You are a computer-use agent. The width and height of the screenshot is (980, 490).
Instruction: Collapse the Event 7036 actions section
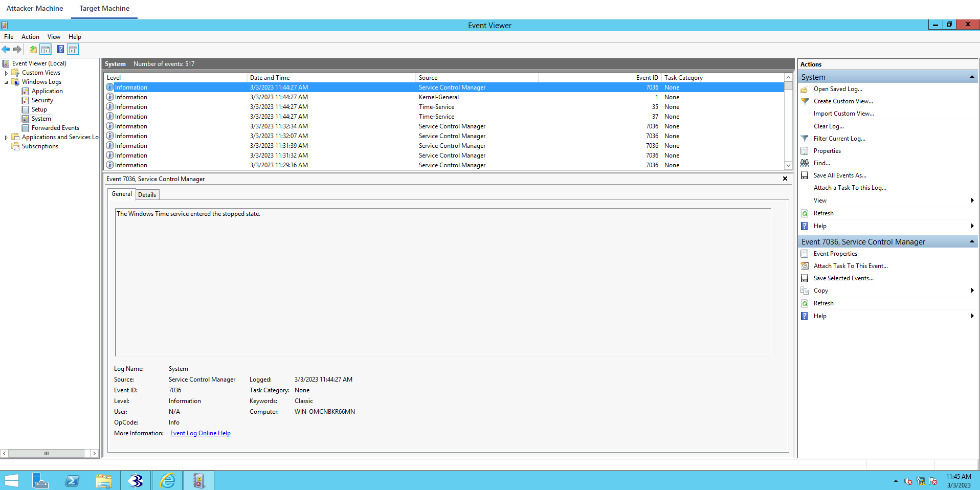(972, 241)
